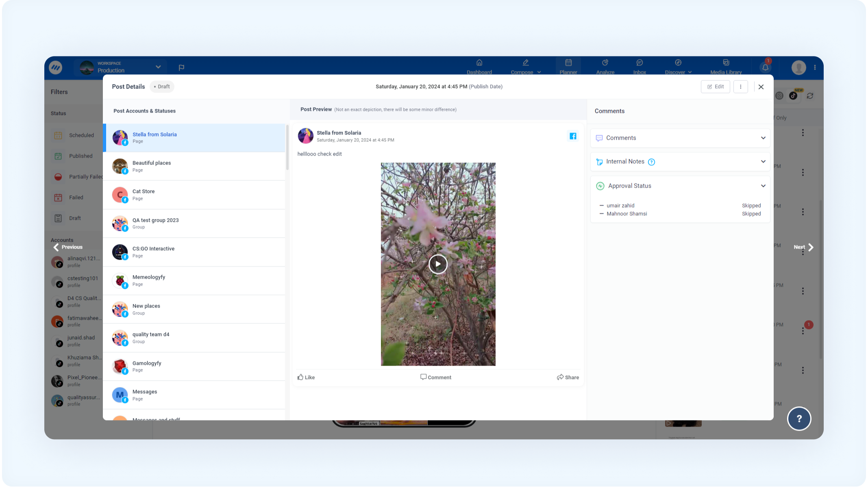Click the Approval Status icon

600,186
